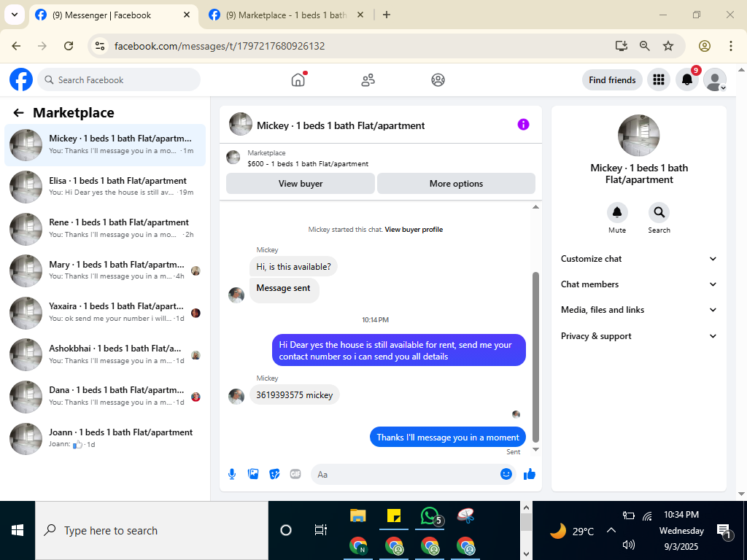
Task: Click the Find friends button
Action: pyautogui.click(x=612, y=80)
